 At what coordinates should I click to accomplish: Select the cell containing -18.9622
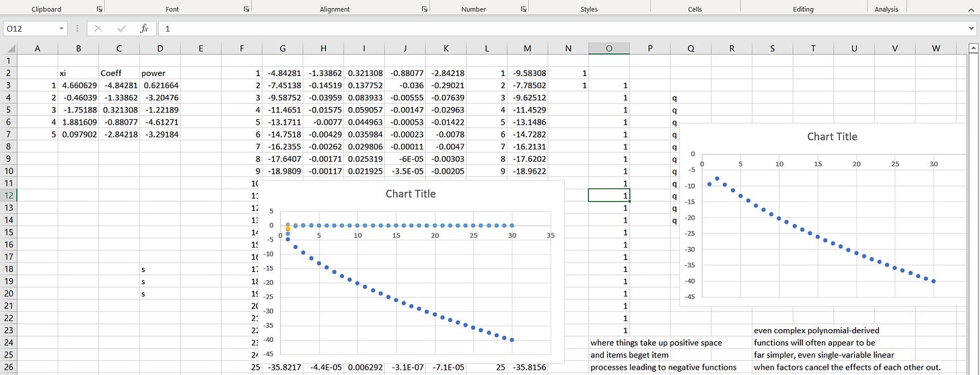coord(527,171)
